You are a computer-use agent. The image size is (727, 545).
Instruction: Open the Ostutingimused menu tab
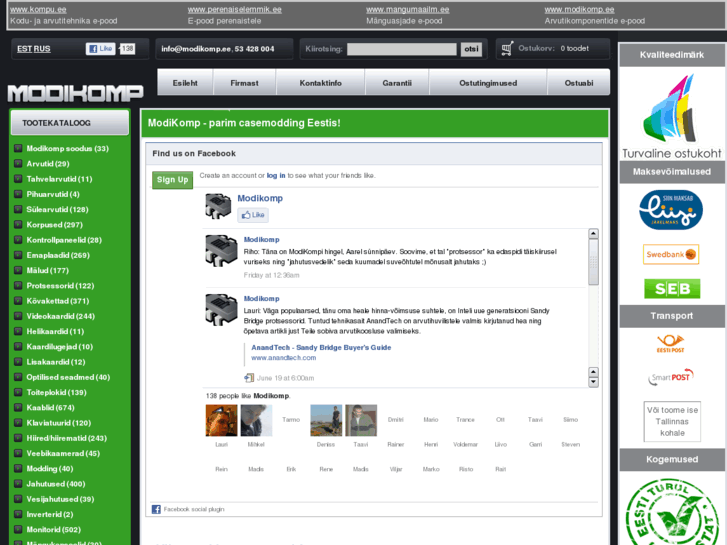[x=488, y=83]
